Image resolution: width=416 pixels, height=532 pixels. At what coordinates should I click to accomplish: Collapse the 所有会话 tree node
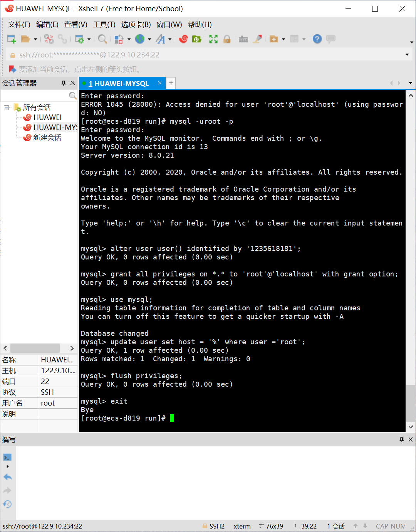pyautogui.click(x=7, y=108)
